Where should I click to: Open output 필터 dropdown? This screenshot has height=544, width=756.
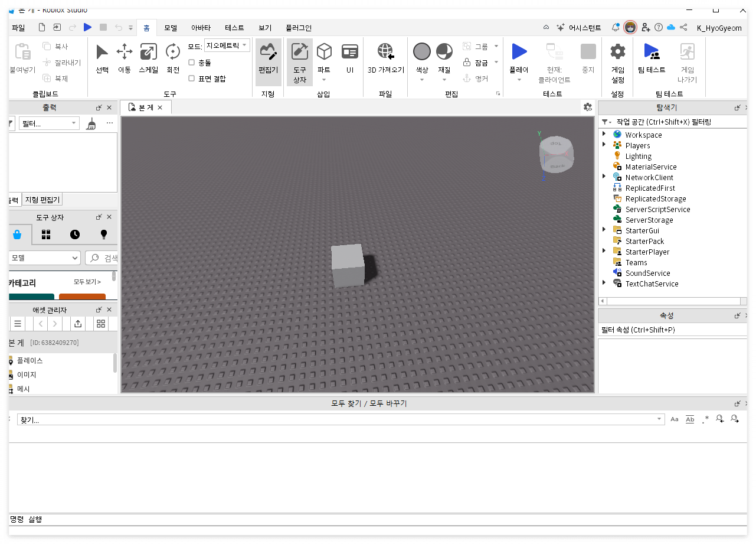coord(49,123)
